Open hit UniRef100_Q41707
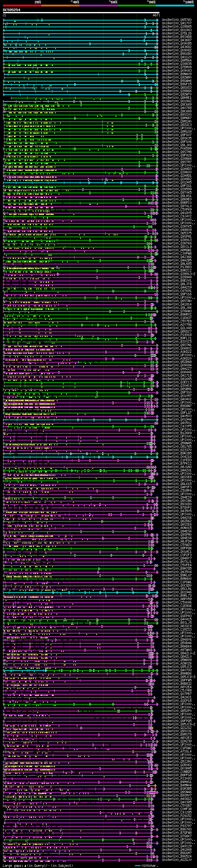 (x=177, y=23)
